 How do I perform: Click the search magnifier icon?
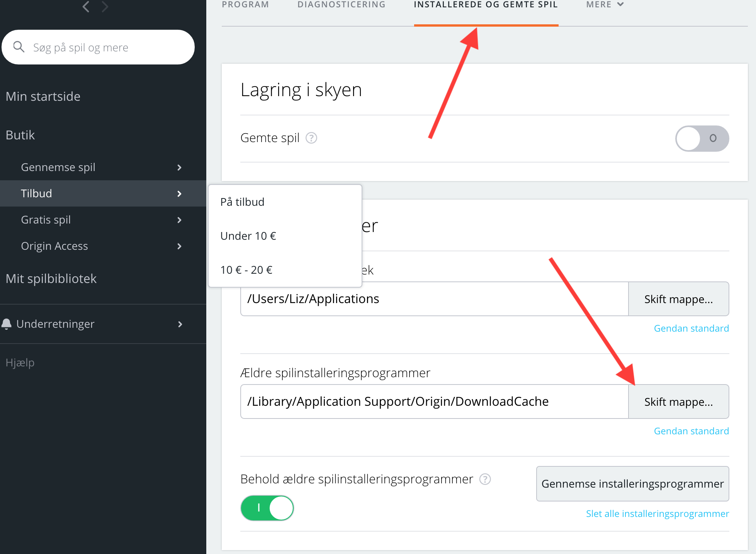click(19, 47)
